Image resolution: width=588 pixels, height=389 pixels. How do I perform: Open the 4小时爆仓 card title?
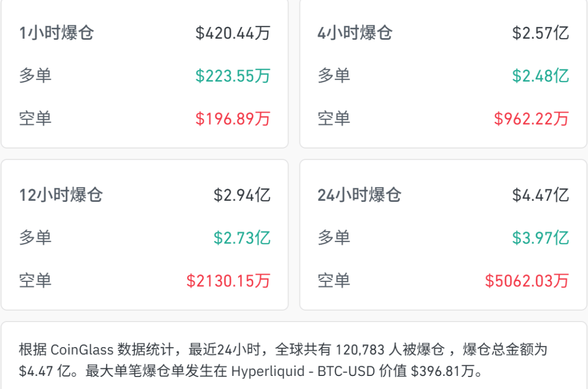(355, 33)
